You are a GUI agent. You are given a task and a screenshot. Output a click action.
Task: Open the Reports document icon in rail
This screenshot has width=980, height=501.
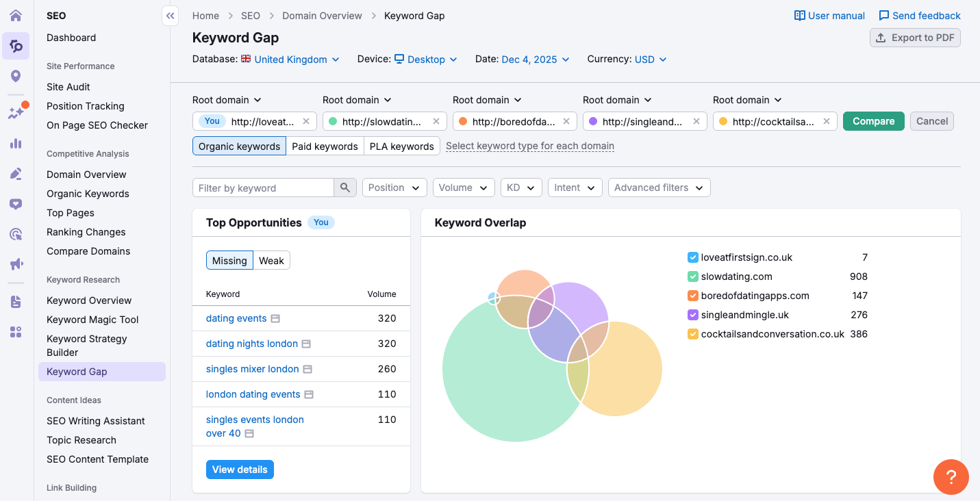[16, 302]
